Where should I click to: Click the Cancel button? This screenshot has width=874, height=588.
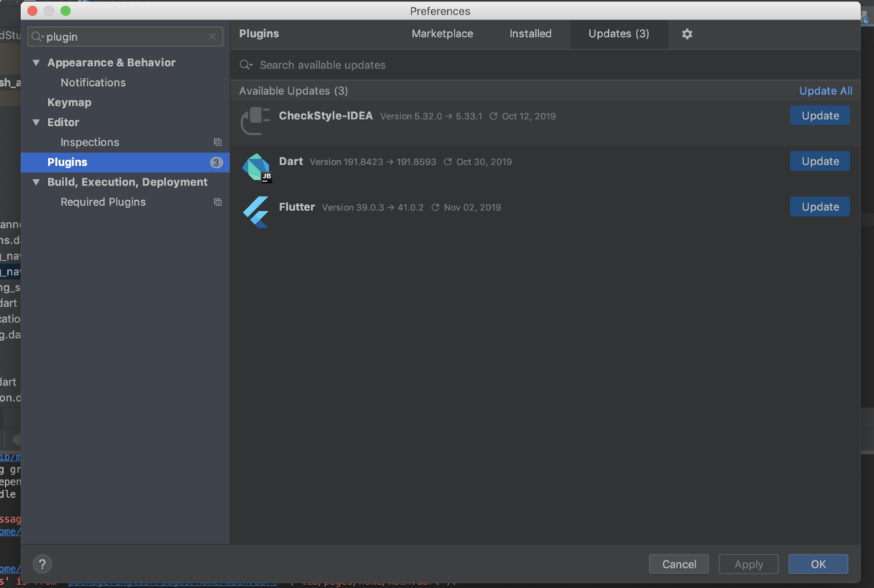[679, 564]
